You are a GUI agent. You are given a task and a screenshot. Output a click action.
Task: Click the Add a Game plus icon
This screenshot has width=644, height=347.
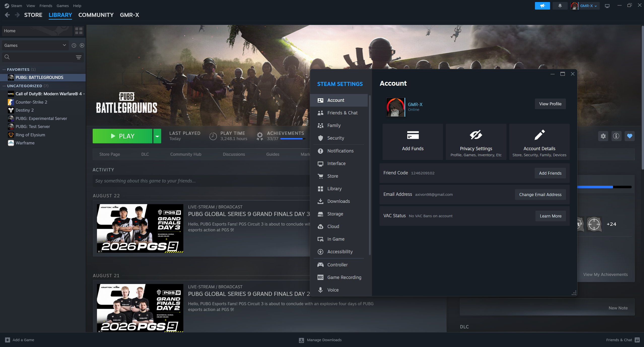coord(8,340)
